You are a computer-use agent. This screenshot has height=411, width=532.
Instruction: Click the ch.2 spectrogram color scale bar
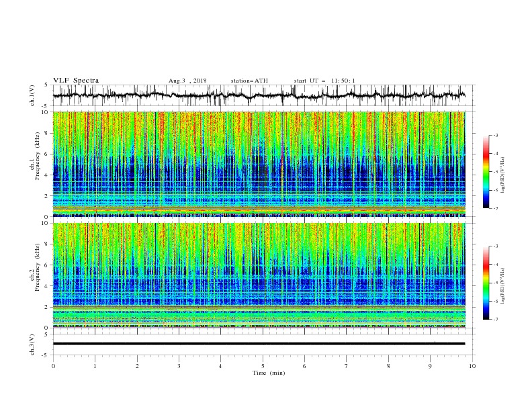pos(486,283)
